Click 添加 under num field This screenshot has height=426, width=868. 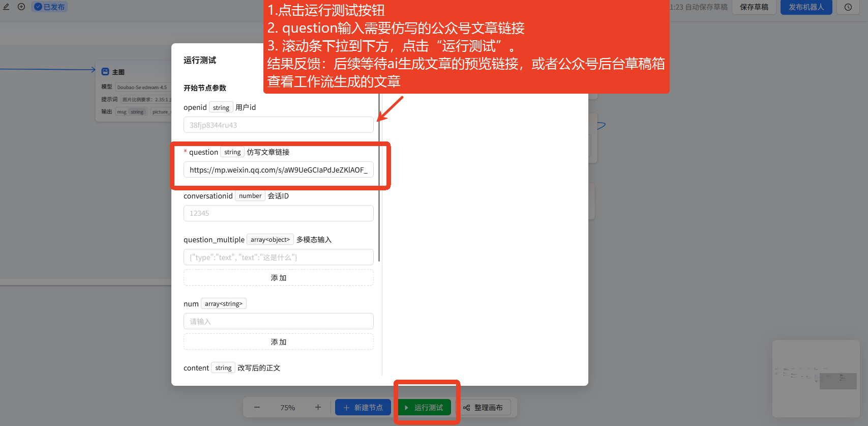(279, 342)
